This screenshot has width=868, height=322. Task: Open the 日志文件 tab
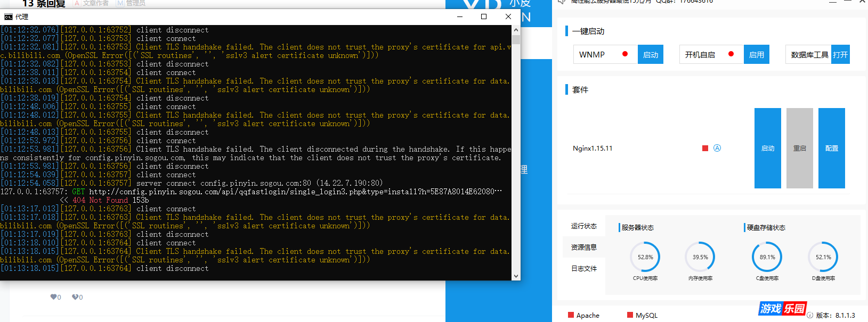point(584,269)
